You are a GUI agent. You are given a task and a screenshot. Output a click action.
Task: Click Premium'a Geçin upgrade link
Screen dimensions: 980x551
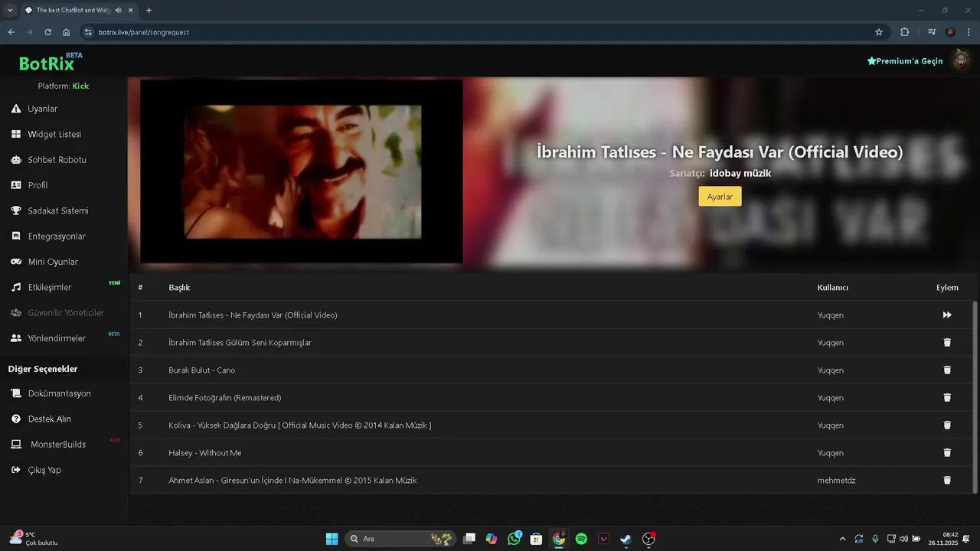[905, 60]
